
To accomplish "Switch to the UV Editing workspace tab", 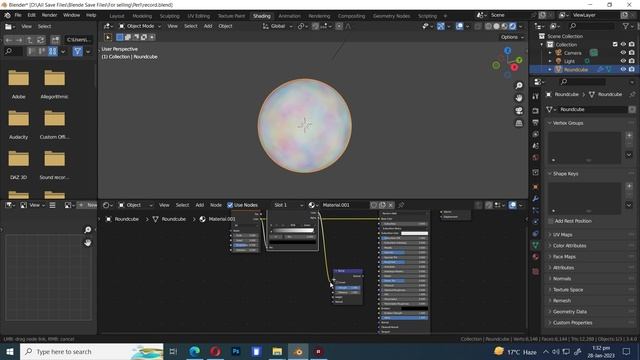I will point(198,16).
